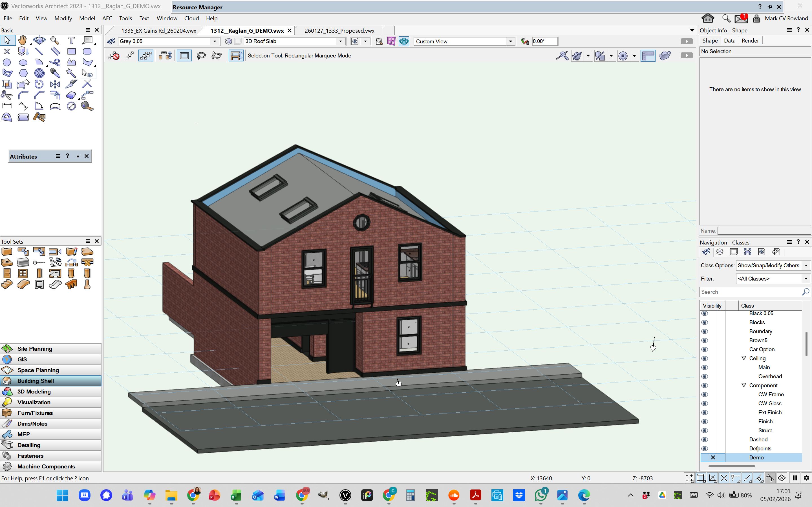Viewport: 812px width, 507px height.
Task: Click the class Search field
Action: tap(750, 292)
